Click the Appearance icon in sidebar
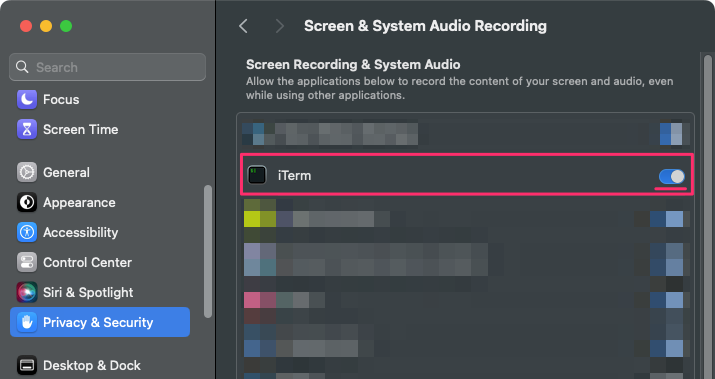The image size is (715, 379). (27, 202)
